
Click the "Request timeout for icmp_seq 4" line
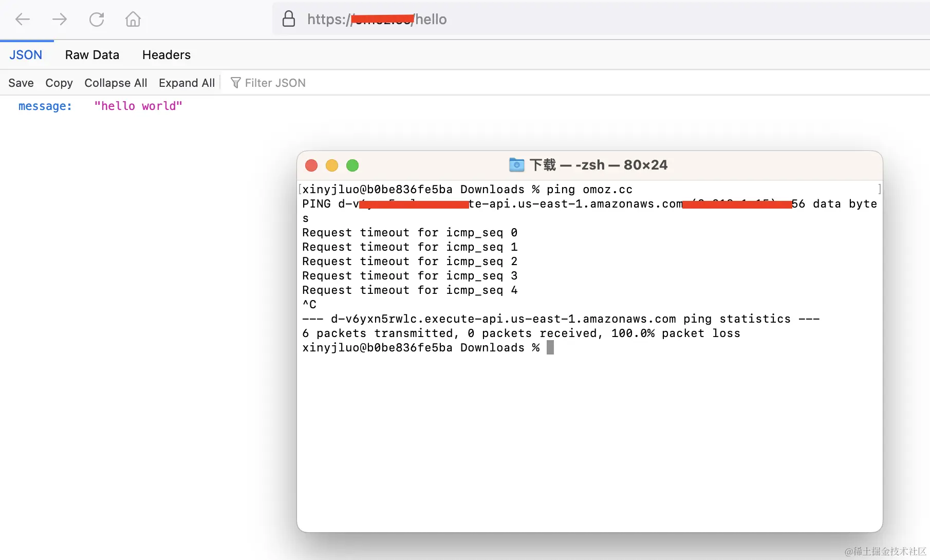(410, 290)
